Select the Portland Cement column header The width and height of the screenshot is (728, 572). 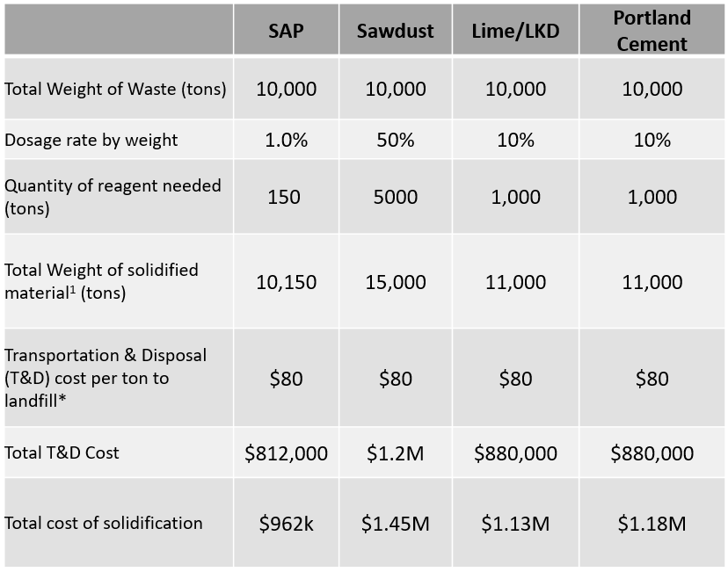(x=652, y=31)
